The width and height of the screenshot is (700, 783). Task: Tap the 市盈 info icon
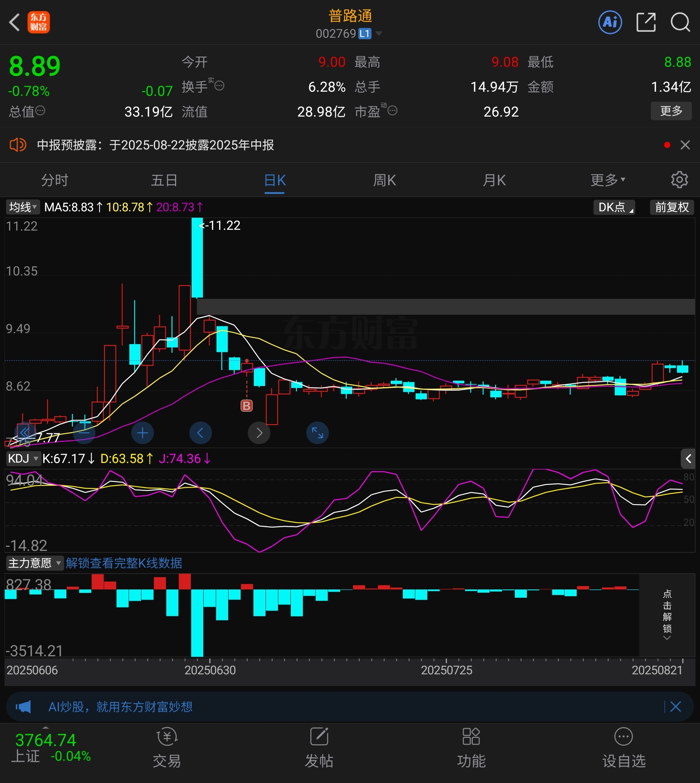392,111
